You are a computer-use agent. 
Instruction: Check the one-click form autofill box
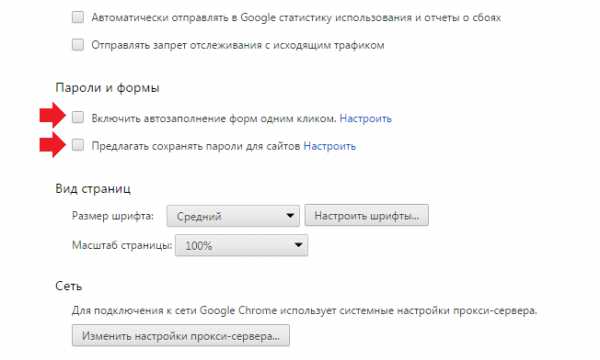[x=78, y=117]
